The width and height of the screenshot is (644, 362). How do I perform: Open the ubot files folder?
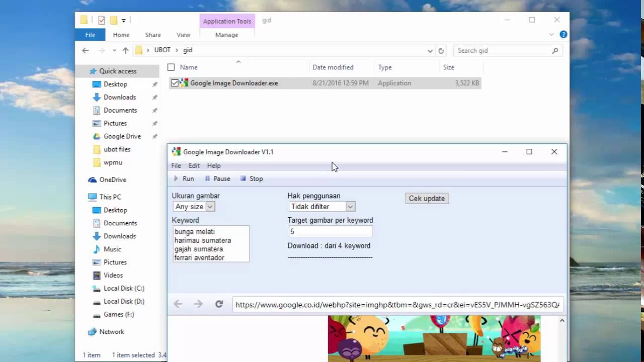pyautogui.click(x=112, y=149)
